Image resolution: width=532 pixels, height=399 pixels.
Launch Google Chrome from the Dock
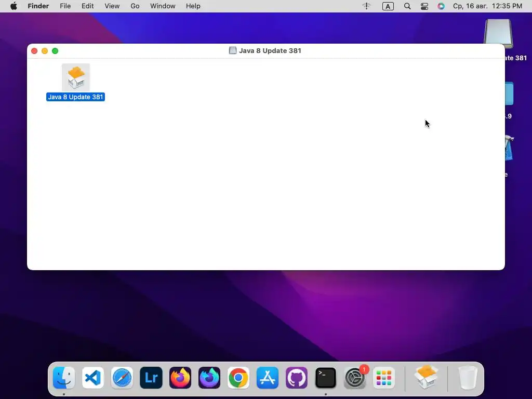pyautogui.click(x=238, y=378)
